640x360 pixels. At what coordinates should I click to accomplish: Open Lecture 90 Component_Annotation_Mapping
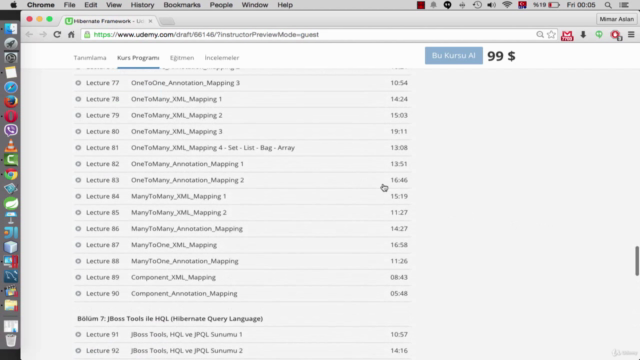242,293
